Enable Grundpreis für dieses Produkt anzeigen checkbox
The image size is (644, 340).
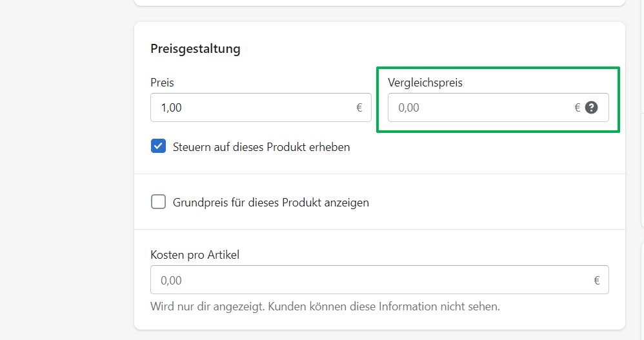coord(158,202)
